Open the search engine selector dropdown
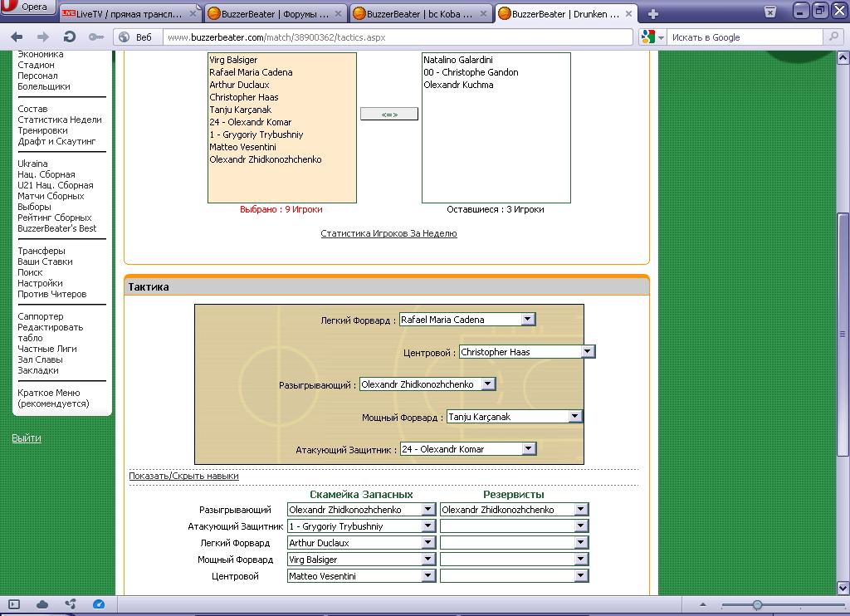 click(652, 37)
